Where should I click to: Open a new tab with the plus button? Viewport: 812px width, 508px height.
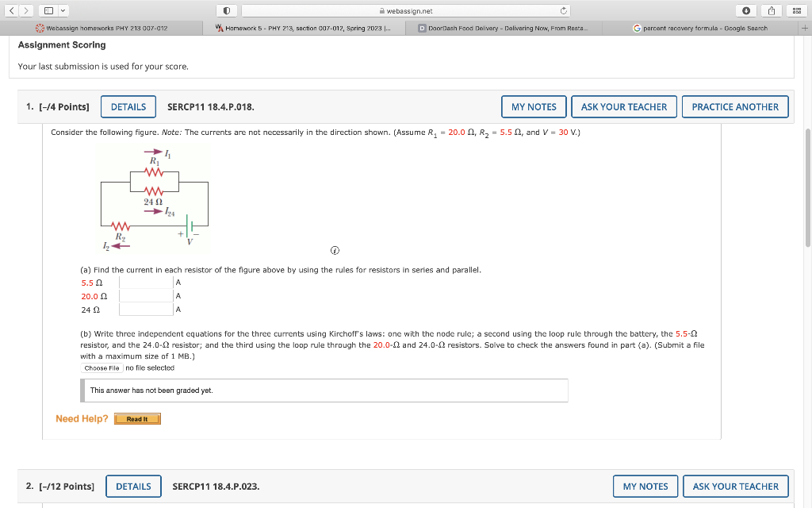click(806, 28)
